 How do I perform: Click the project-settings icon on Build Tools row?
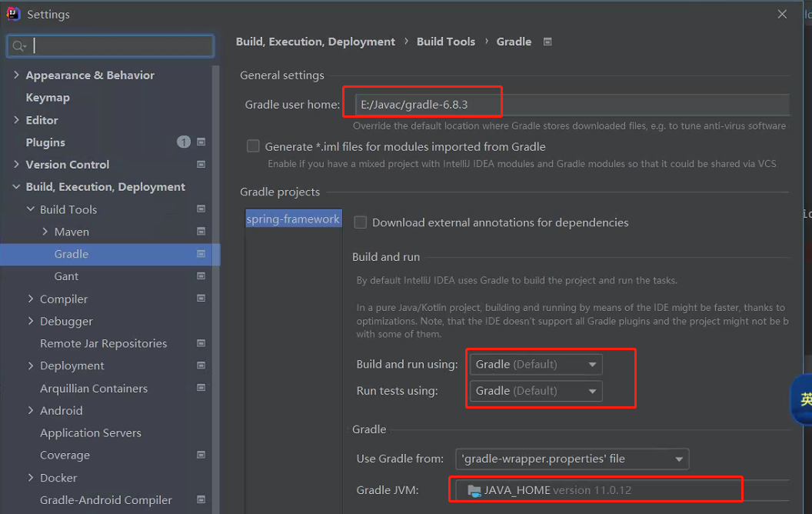coord(201,209)
